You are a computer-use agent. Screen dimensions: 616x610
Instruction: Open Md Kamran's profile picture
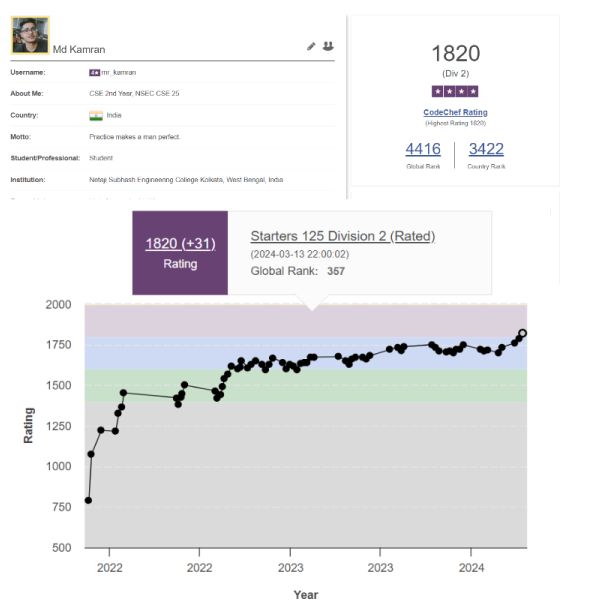(30, 35)
